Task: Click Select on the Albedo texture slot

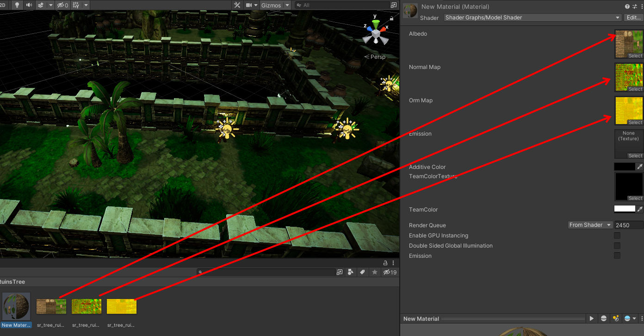Action: tap(635, 56)
